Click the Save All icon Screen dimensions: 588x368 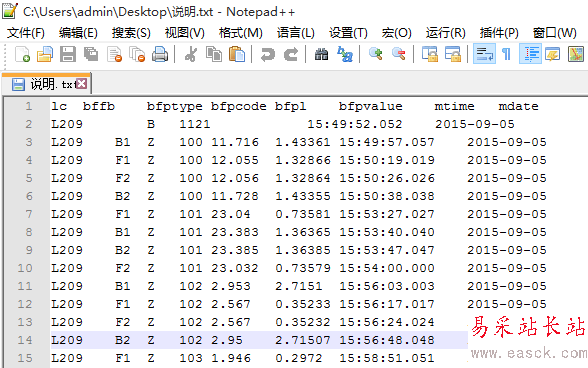pos(91,54)
